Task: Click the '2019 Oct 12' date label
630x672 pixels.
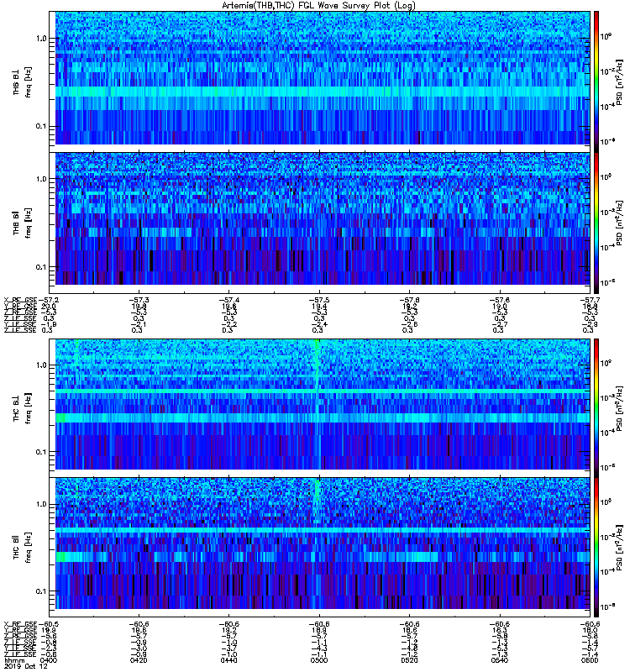Action: [26, 666]
